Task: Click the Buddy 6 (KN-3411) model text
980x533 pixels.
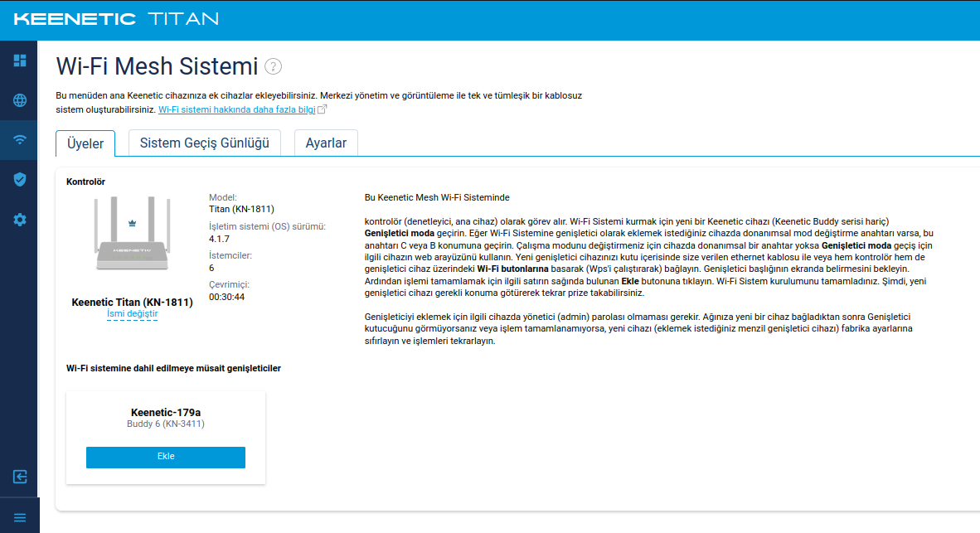Action: pyautogui.click(x=166, y=424)
